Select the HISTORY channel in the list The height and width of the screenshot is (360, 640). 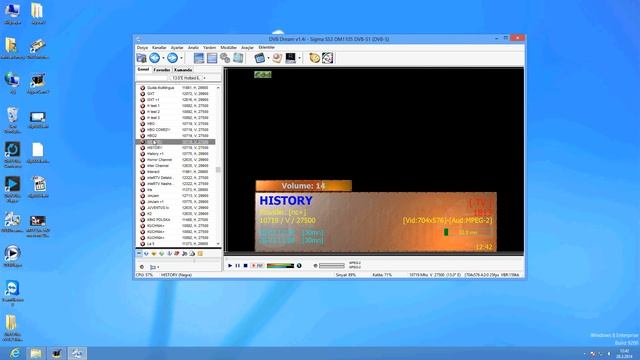[176, 148]
